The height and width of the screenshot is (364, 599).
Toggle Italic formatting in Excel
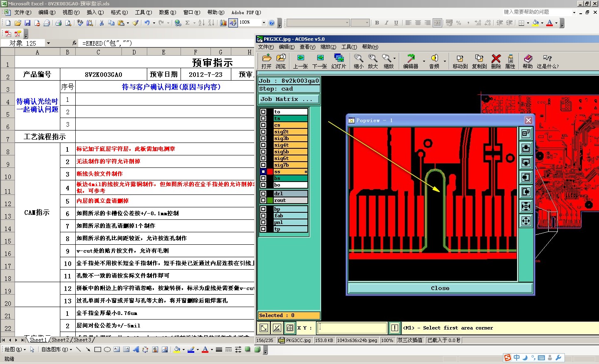pos(386,23)
